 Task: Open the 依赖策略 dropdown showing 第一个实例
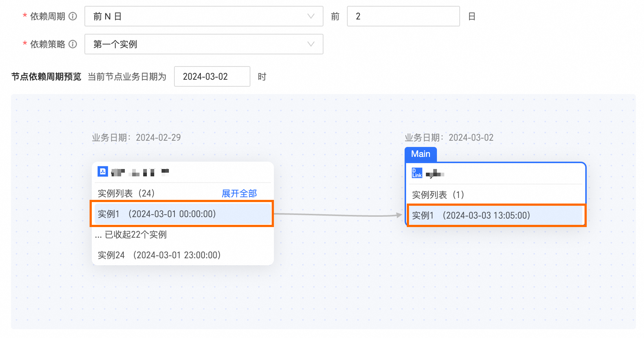tap(204, 44)
